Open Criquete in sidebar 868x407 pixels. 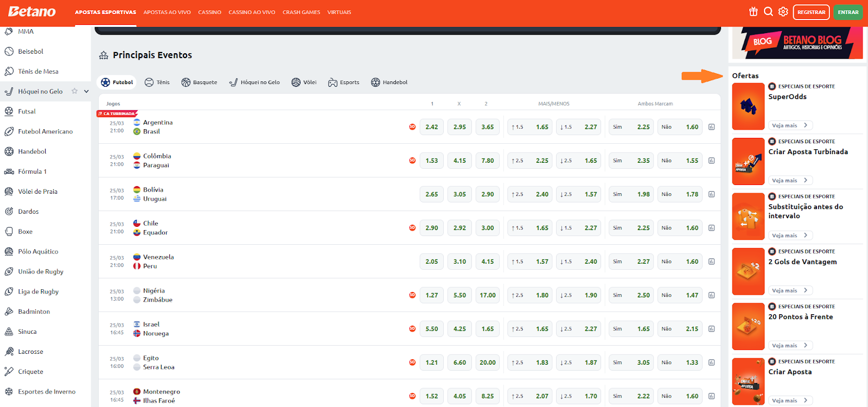pyautogui.click(x=30, y=372)
